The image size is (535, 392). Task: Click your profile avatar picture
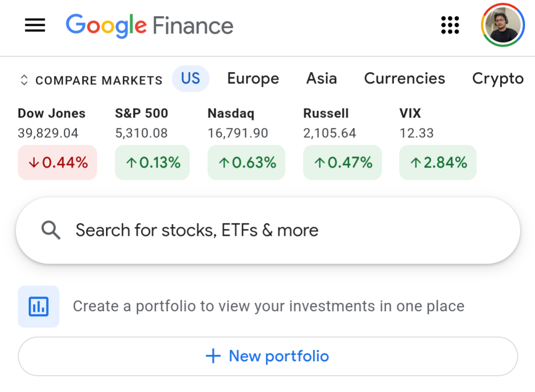pos(502,25)
